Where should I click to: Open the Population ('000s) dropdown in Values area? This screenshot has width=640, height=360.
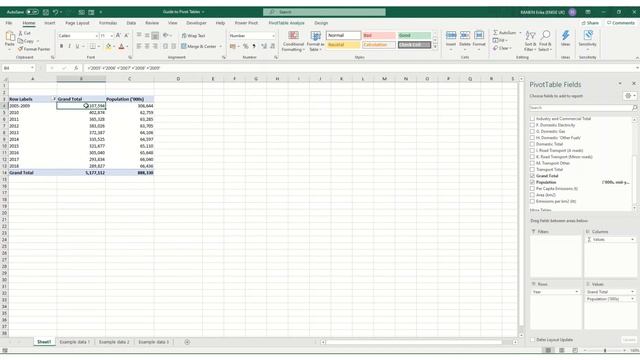point(632,299)
